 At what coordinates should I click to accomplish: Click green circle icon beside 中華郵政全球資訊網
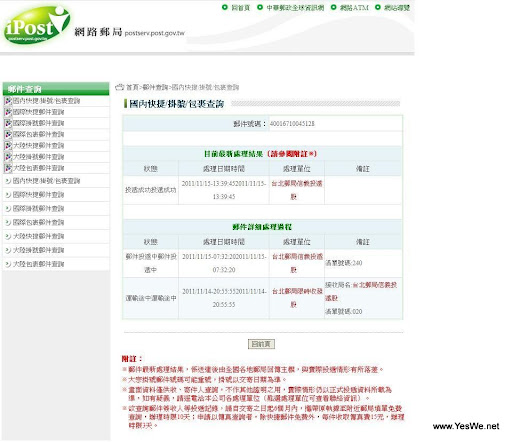click(260, 7)
